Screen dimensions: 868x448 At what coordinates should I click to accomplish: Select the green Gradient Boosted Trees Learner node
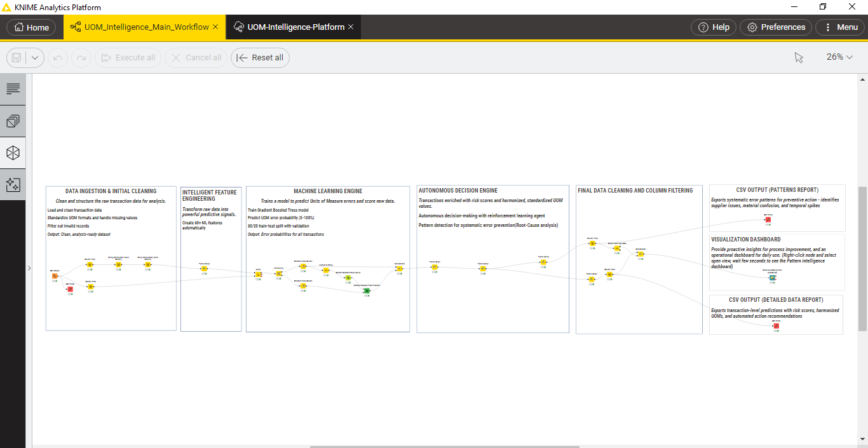[x=348, y=278]
